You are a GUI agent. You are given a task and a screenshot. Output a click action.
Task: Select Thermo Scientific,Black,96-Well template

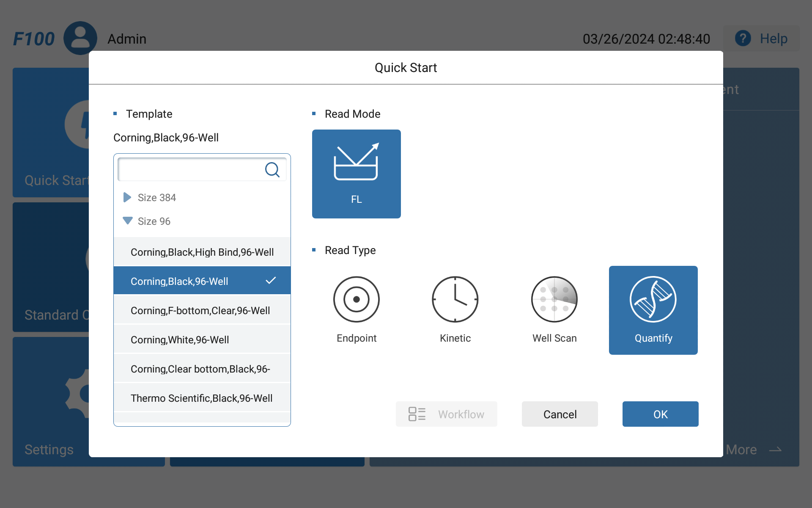(x=202, y=398)
